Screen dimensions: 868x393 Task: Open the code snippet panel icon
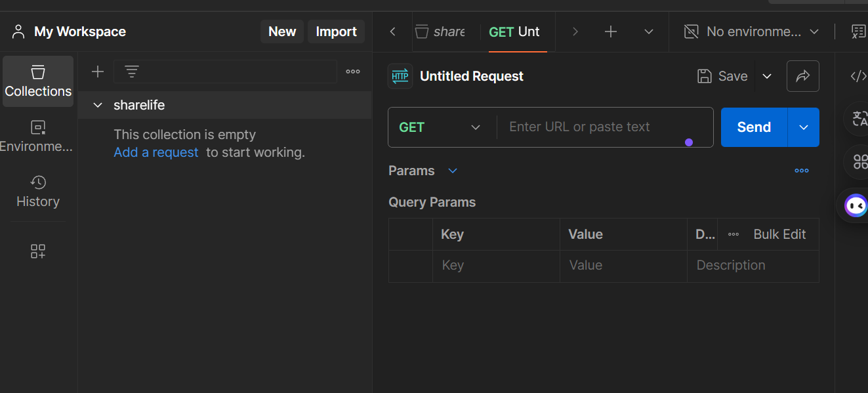[x=858, y=76]
